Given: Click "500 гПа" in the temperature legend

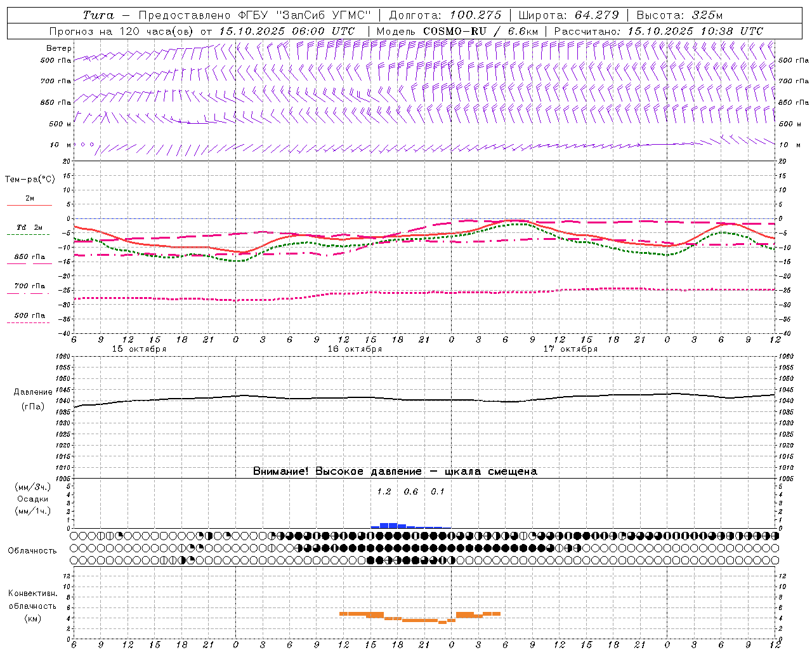Looking at the screenshot, I should pos(30,315).
